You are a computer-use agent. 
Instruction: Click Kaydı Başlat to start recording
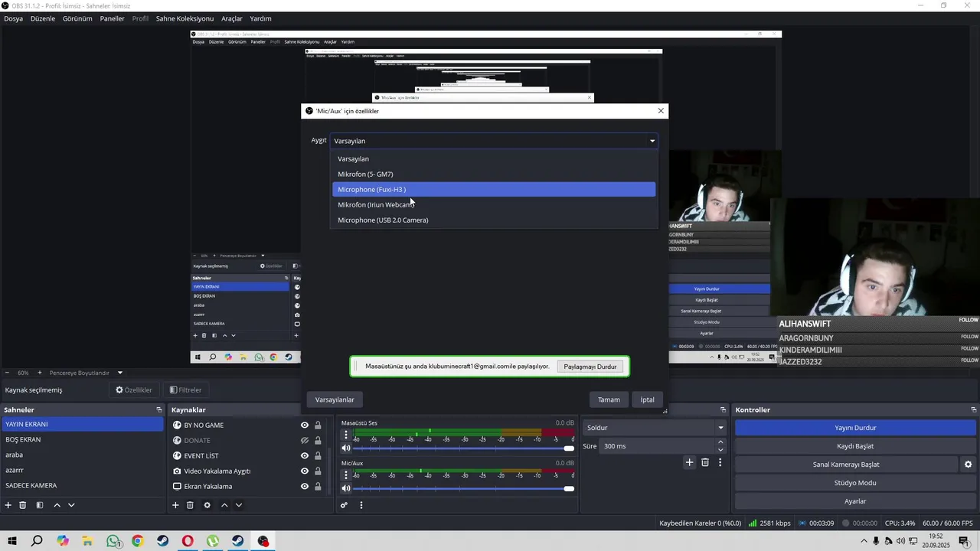[855, 446]
